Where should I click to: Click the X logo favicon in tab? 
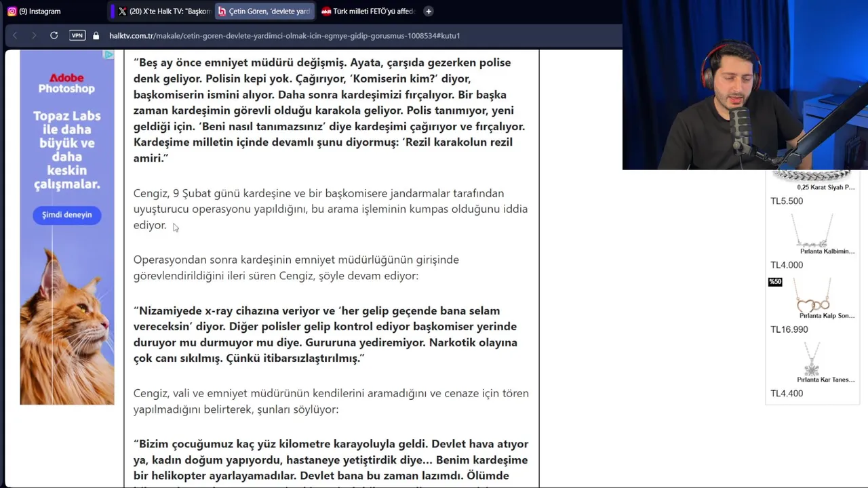pyautogui.click(x=122, y=11)
